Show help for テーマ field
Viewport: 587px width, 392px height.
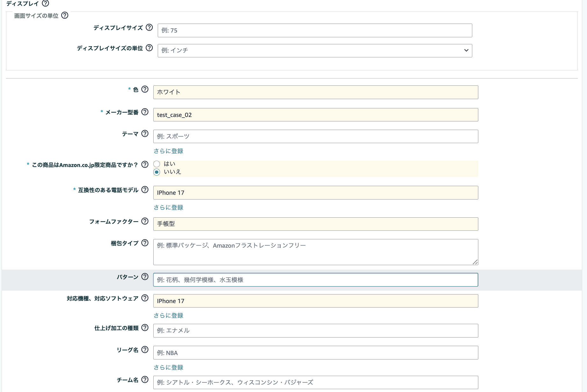pyautogui.click(x=145, y=134)
